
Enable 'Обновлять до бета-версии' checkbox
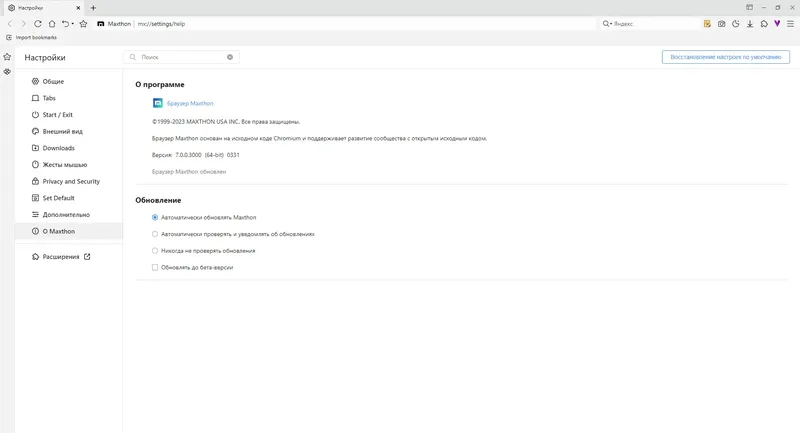click(x=154, y=267)
